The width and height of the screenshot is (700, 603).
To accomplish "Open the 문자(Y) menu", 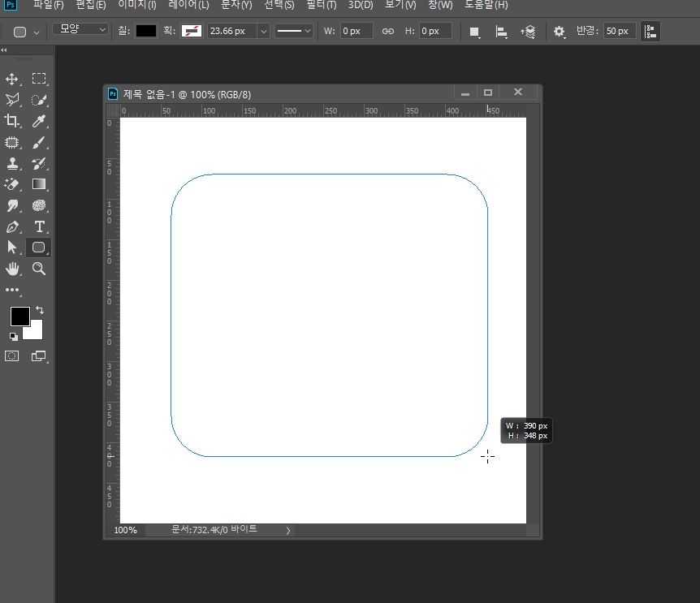I will 236,5.
